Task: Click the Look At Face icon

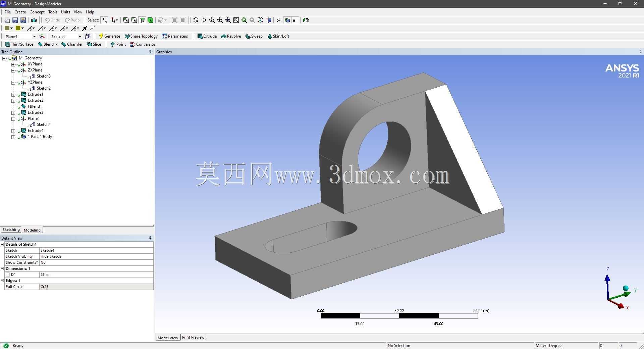Action: (x=306, y=20)
